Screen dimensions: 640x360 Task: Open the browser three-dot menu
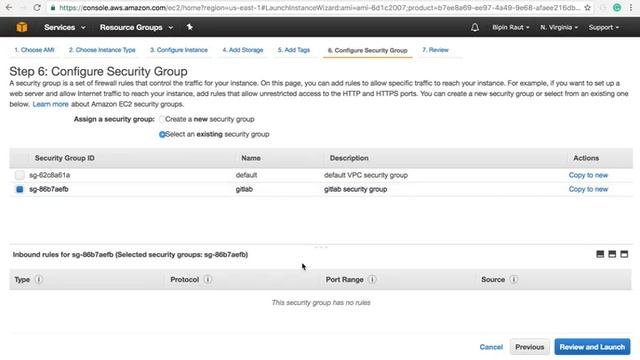click(x=631, y=7)
